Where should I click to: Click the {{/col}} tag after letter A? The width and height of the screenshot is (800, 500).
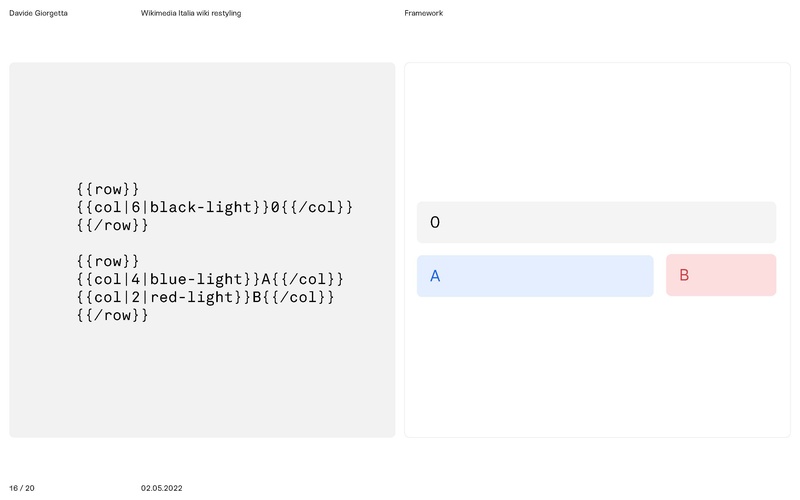tap(307, 279)
